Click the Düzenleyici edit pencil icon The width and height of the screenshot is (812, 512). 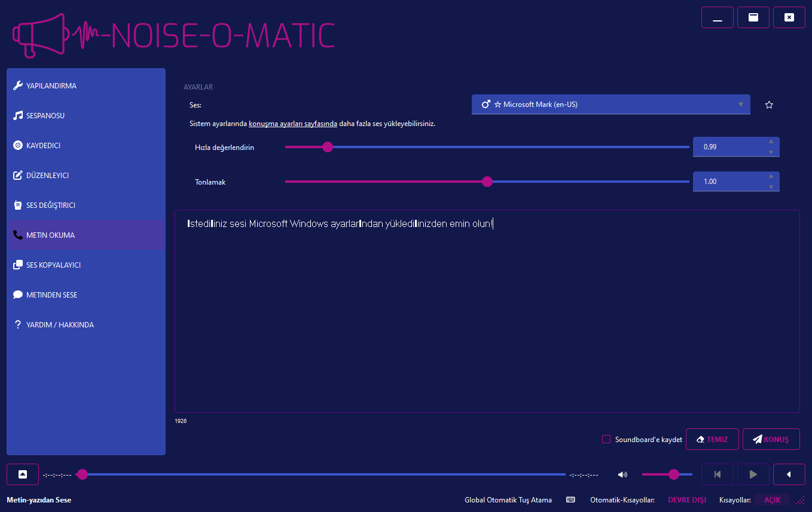(x=18, y=175)
